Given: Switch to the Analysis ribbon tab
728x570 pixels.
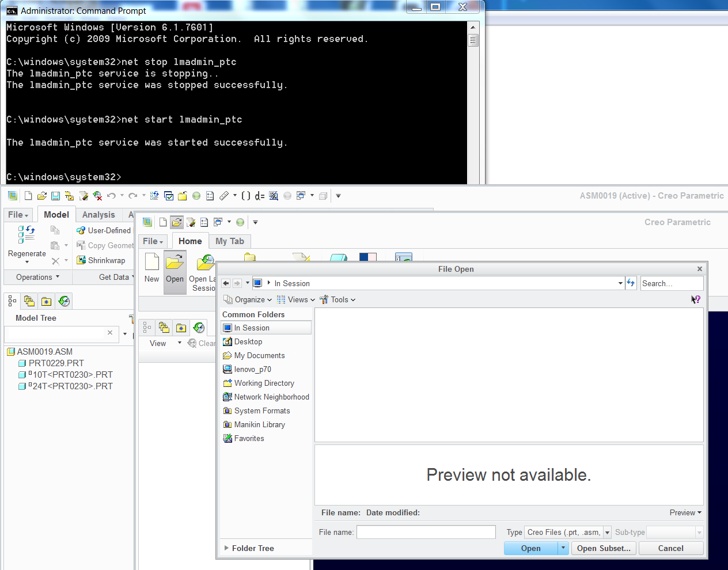Looking at the screenshot, I should pos(98,214).
